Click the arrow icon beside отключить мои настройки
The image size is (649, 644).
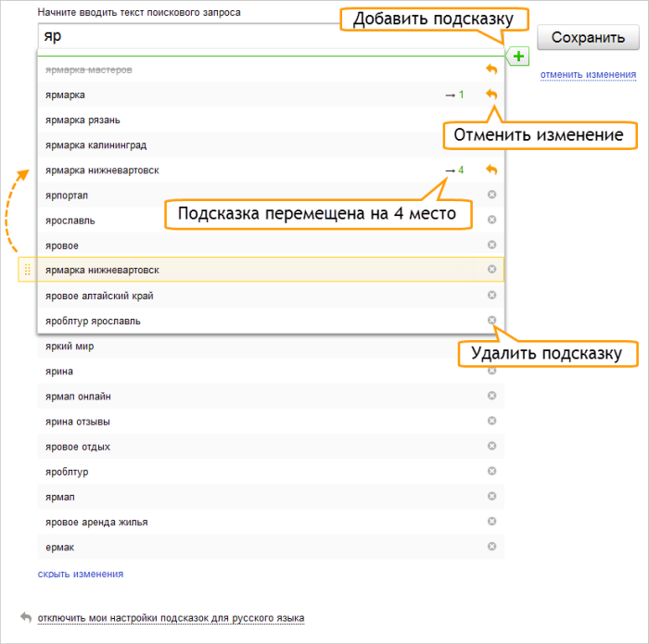click(26, 617)
